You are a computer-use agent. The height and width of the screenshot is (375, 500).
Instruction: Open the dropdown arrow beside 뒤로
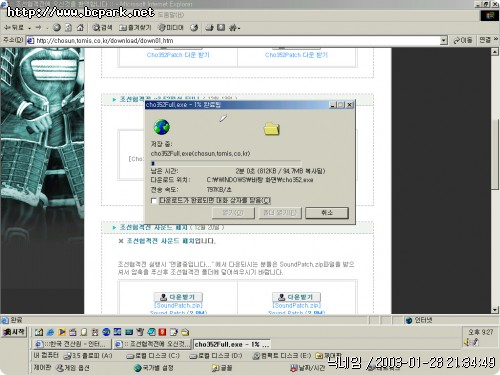click(x=30, y=28)
